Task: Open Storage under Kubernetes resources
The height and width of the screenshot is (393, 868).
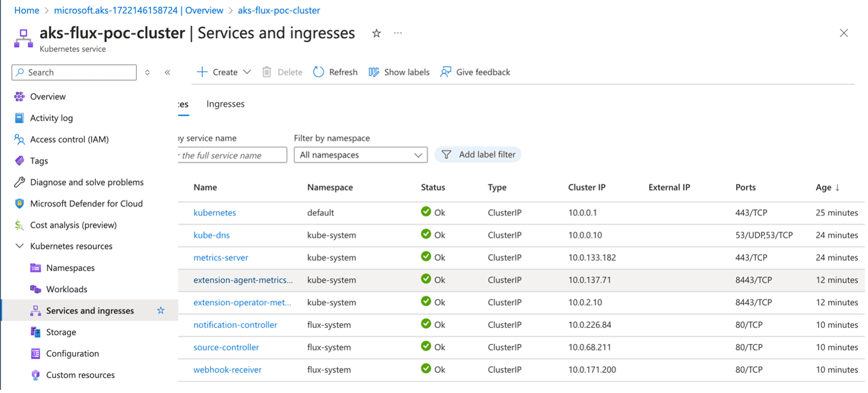Action: pyautogui.click(x=61, y=332)
